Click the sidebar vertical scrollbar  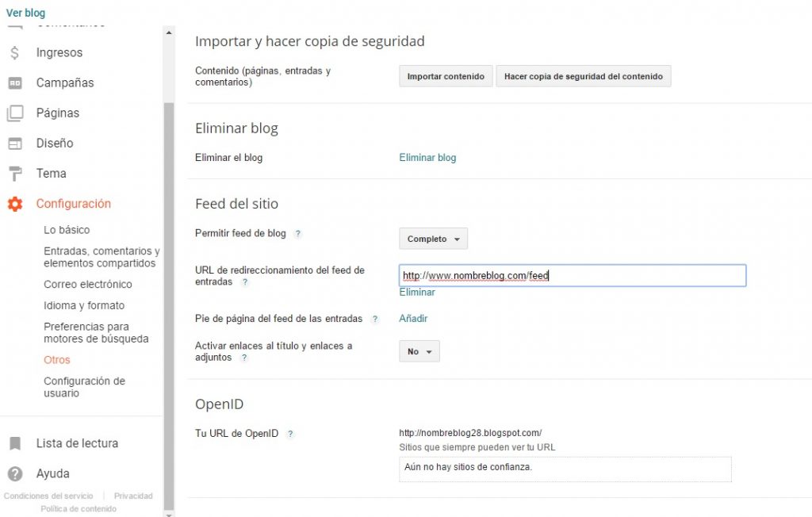coord(168,301)
